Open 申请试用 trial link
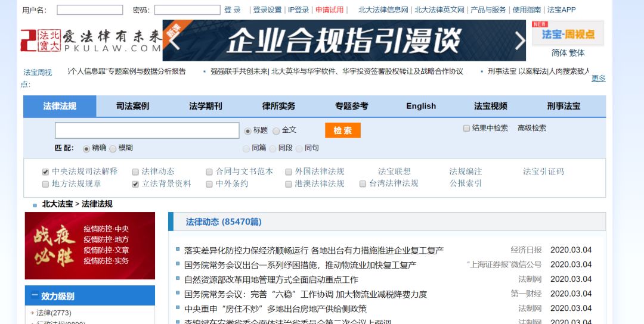Image resolution: width=644 pixels, height=324 pixels. [x=329, y=10]
